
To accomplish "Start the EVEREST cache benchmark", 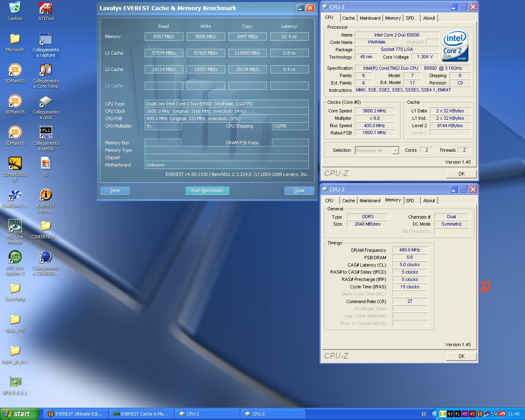I will point(207,190).
